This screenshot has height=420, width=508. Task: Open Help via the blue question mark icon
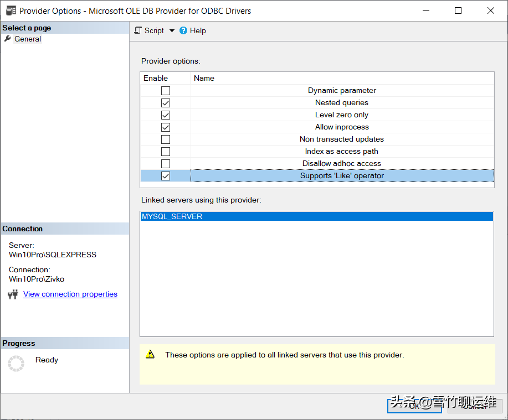pyautogui.click(x=183, y=30)
